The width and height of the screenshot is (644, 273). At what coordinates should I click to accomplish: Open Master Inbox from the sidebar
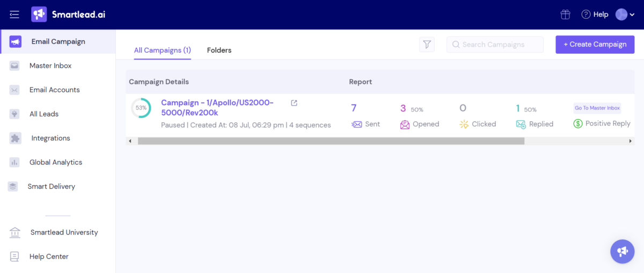pos(50,65)
